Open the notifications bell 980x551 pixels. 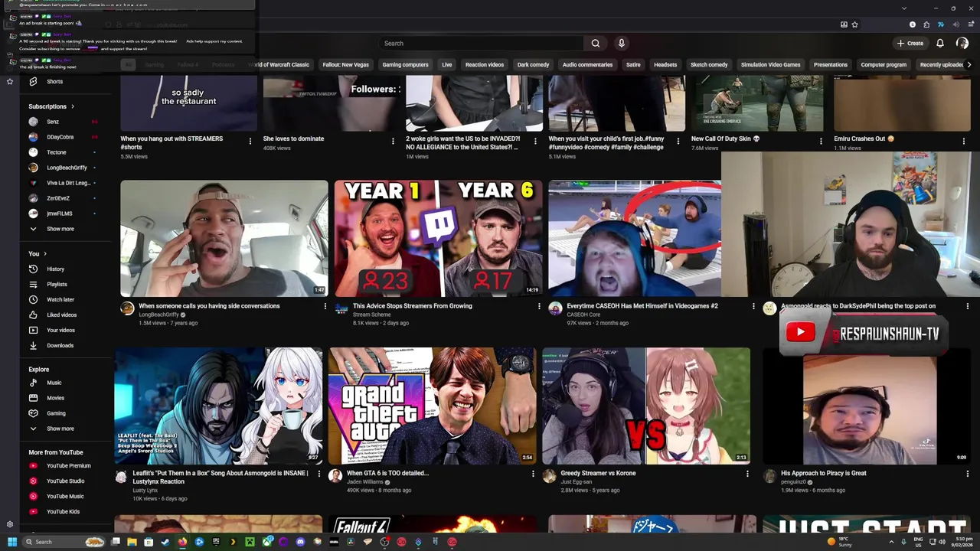pos(939,43)
